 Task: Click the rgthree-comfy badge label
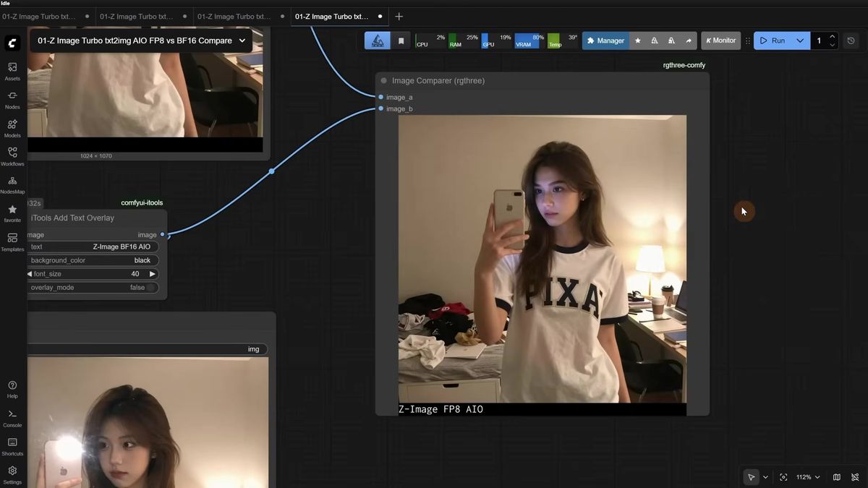coord(684,65)
